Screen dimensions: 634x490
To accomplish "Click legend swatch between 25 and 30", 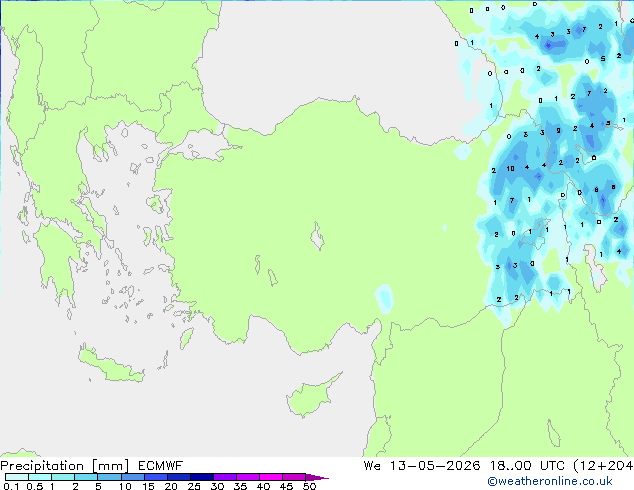I will (x=201, y=477).
